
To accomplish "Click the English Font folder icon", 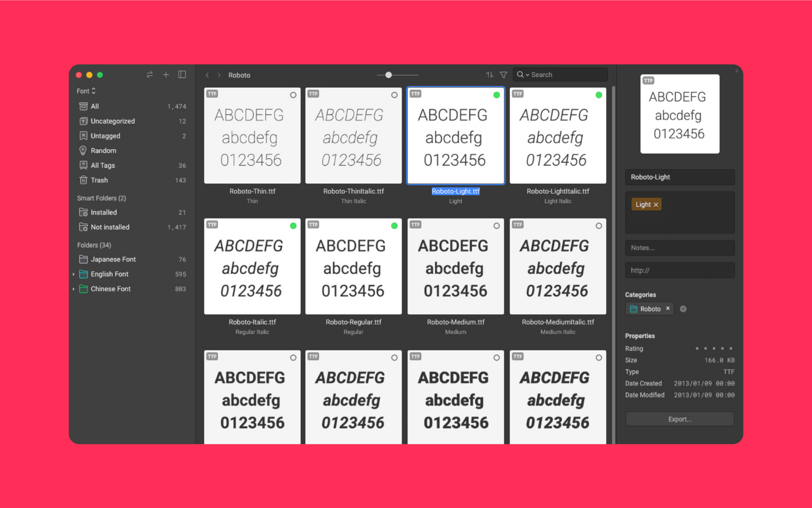I will (x=83, y=274).
